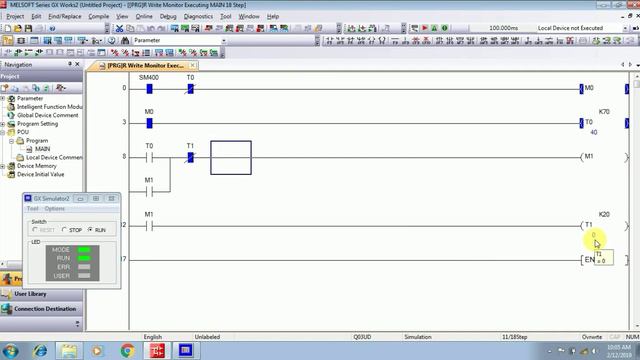Open Google Chrome from the taskbar
The image size is (640, 360).
tap(127, 351)
